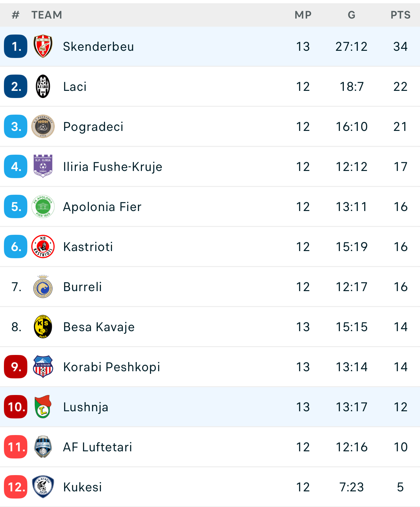
Task: Tap the red rank 12 relegation badge
Action: pos(16,487)
